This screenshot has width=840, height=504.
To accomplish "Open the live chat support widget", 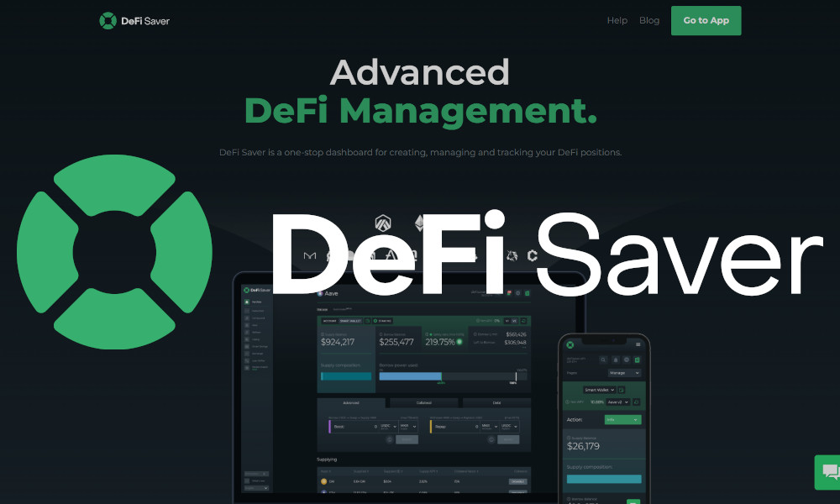I will point(829,472).
